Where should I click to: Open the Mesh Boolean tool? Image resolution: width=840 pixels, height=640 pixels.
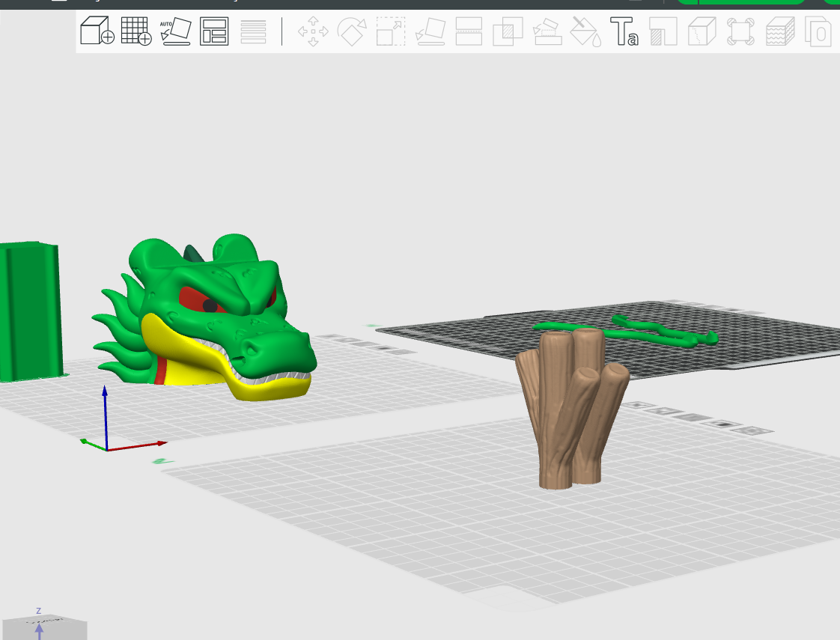pyautogui.click(x=508, y=31)
